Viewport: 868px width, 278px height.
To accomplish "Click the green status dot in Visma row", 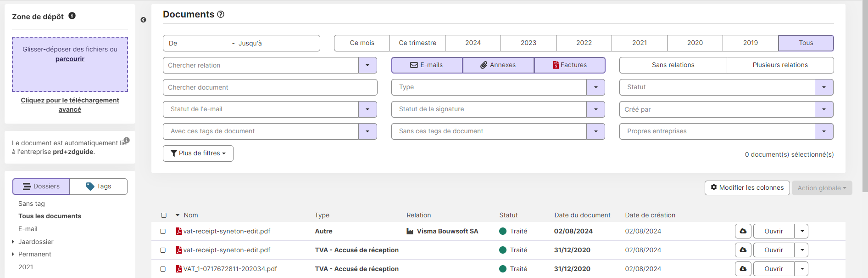I will click(x=503, y=231).
